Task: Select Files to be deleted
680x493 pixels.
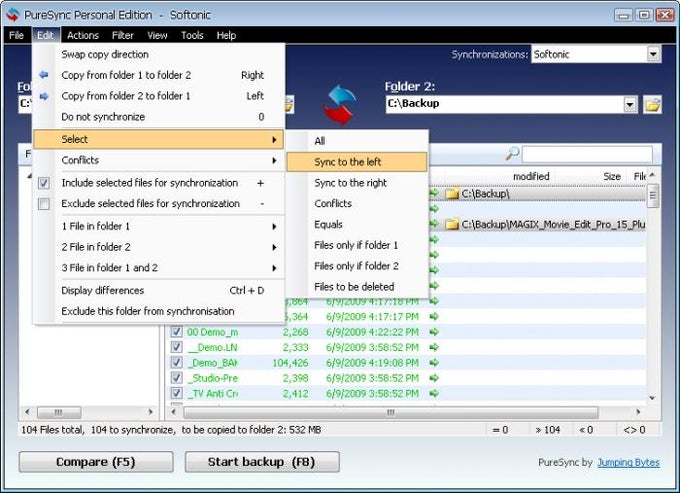Action: 357,287
